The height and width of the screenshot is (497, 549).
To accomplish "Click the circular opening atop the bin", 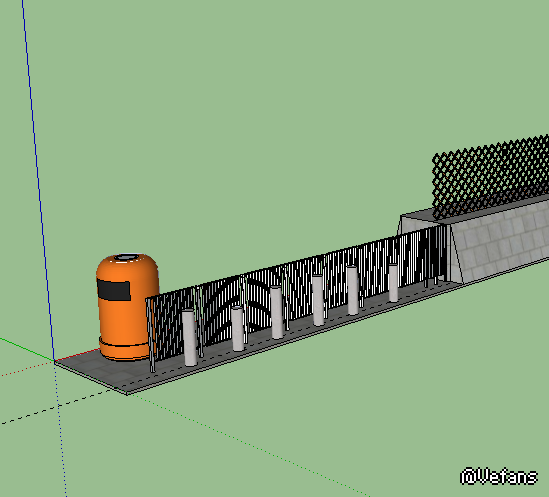I will point(126,258).
